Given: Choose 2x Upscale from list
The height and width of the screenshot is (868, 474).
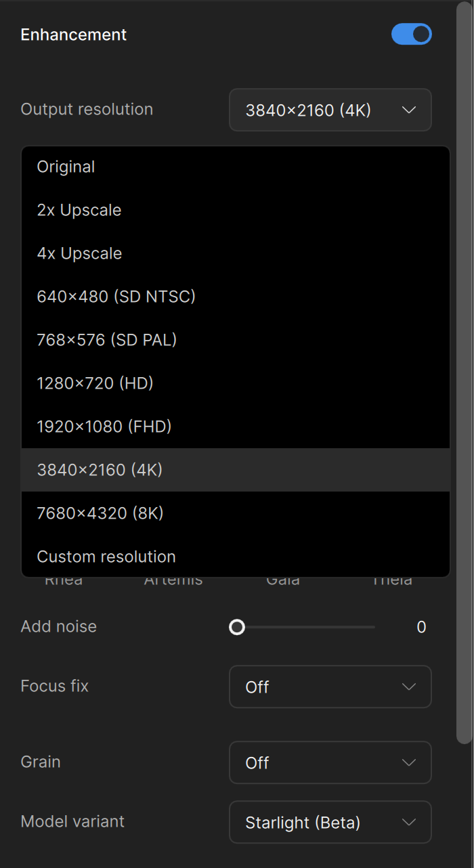Looking at the screenshot, I should click(x=79, y=210).
